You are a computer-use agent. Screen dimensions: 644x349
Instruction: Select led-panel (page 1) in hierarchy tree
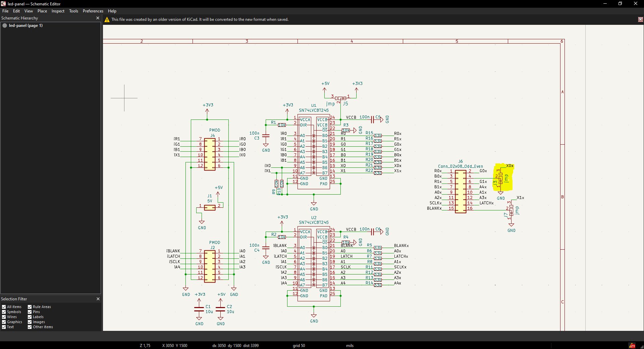pyautogui.click(x=25, y=26)
